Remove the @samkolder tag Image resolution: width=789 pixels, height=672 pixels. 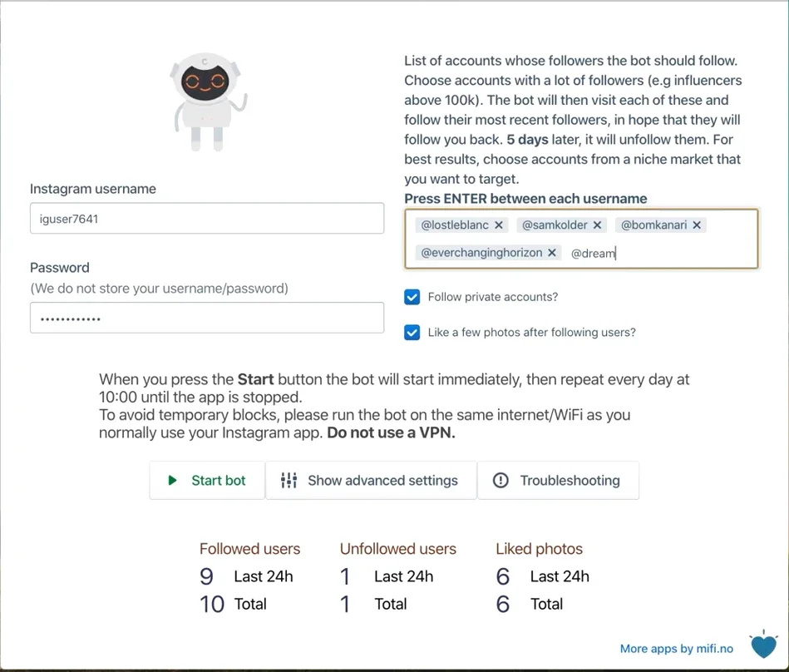pyautogui.click(x=597, y=225)
